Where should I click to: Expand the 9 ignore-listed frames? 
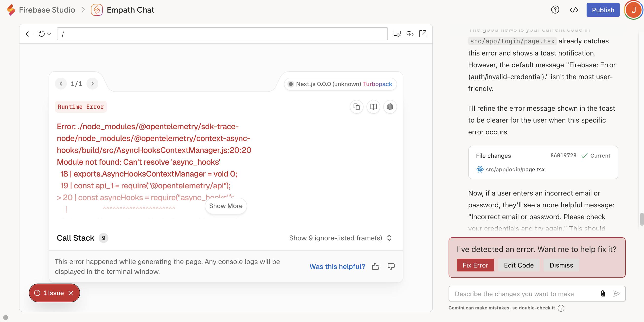coord(340,238)
